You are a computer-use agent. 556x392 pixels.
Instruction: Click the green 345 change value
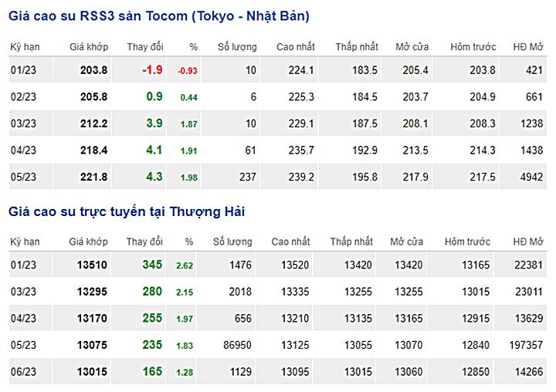pyautogui.click(x=152, y=265)
